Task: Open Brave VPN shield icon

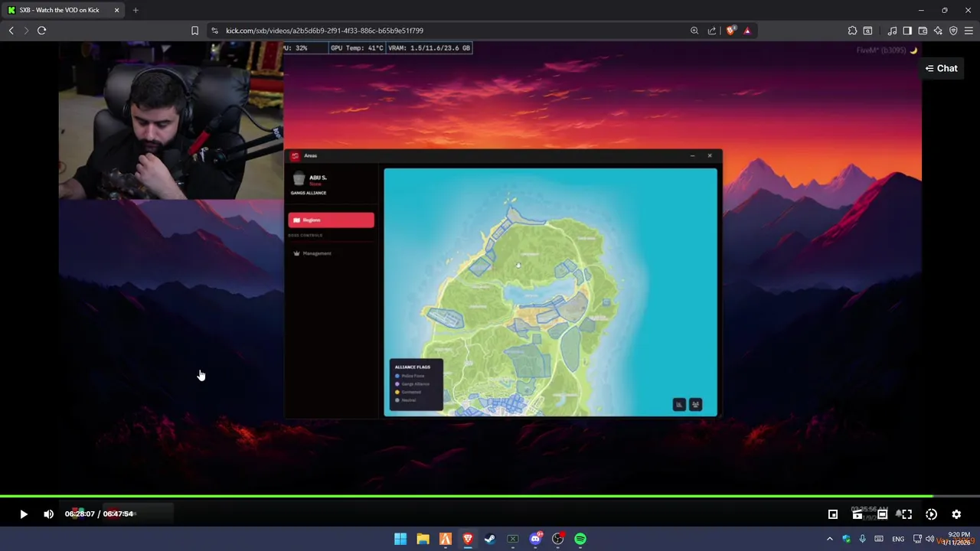Action: point(953,31)
